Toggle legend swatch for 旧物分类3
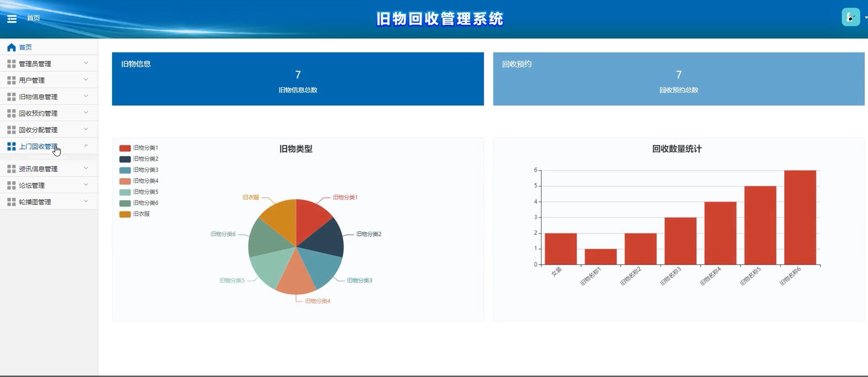 (125, 170)
